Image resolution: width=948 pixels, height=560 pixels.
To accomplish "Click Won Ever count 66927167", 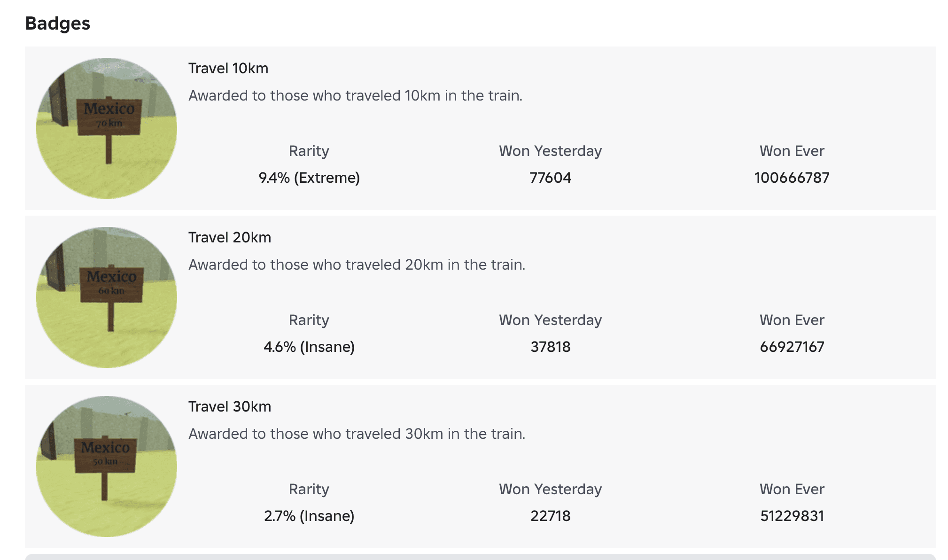I will (792, 347).
